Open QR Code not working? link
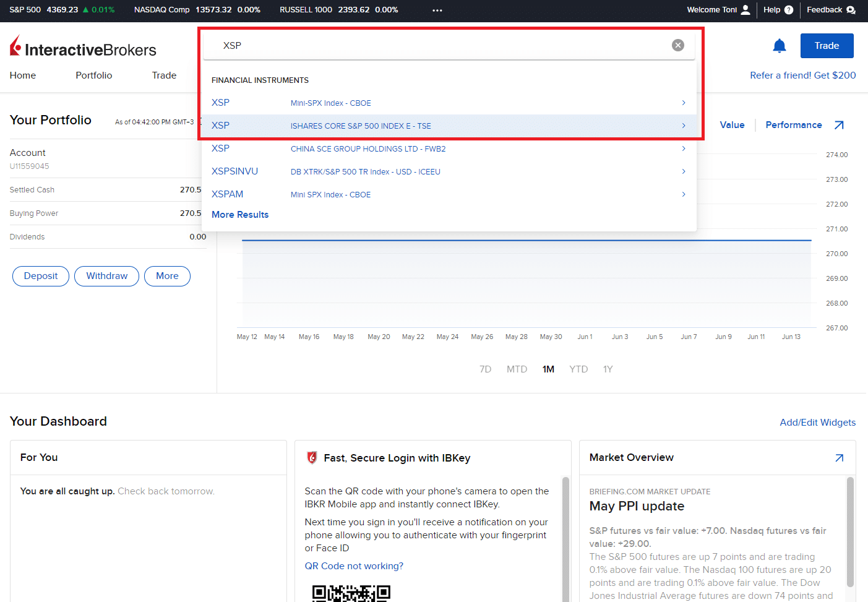The width and height of the screenshot is (868, 602). click(354, 566)
